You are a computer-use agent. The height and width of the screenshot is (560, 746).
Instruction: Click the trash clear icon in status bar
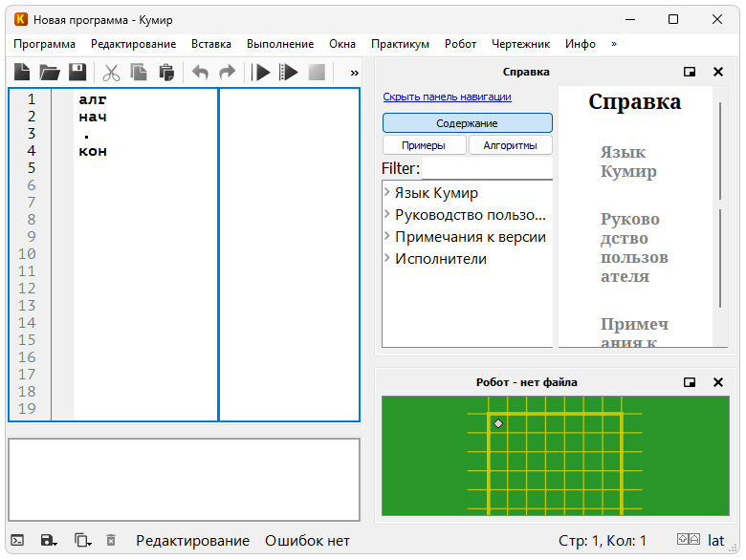coord(111,540)
